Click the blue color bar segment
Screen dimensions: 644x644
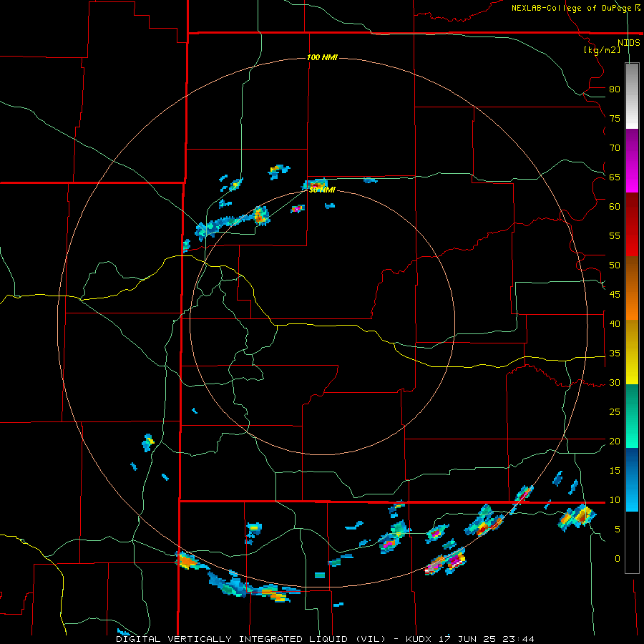click(632, 479)
